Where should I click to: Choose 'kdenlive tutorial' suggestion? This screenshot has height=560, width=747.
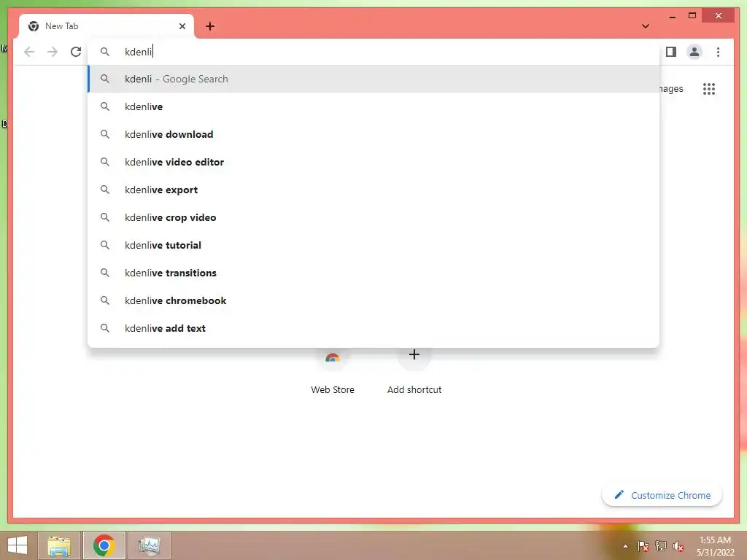(374, 245)
